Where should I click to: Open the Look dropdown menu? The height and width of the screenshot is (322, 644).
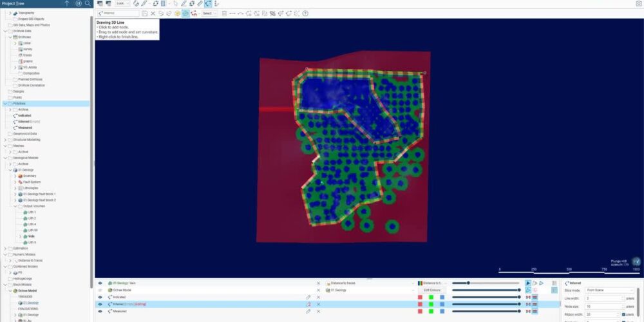122,3
